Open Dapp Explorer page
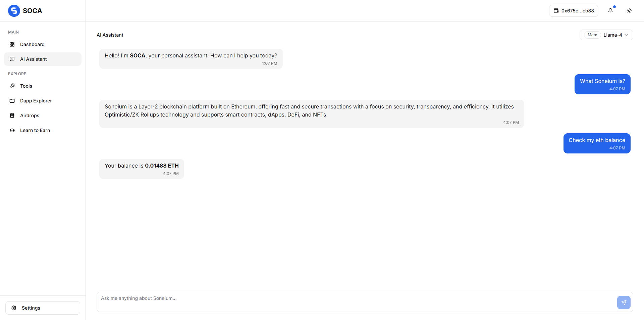The image size is (644, 320). pyautogui.click(x=43, y=101)
